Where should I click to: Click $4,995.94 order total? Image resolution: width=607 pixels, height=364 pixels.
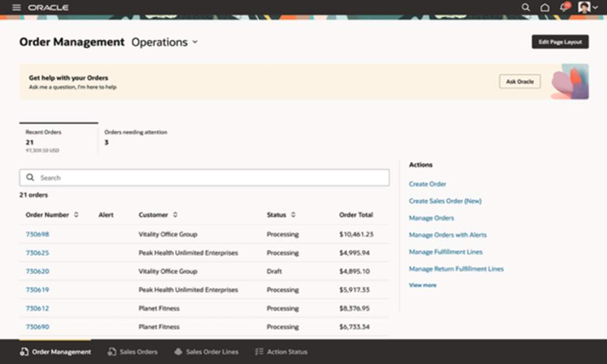(354, 253)
